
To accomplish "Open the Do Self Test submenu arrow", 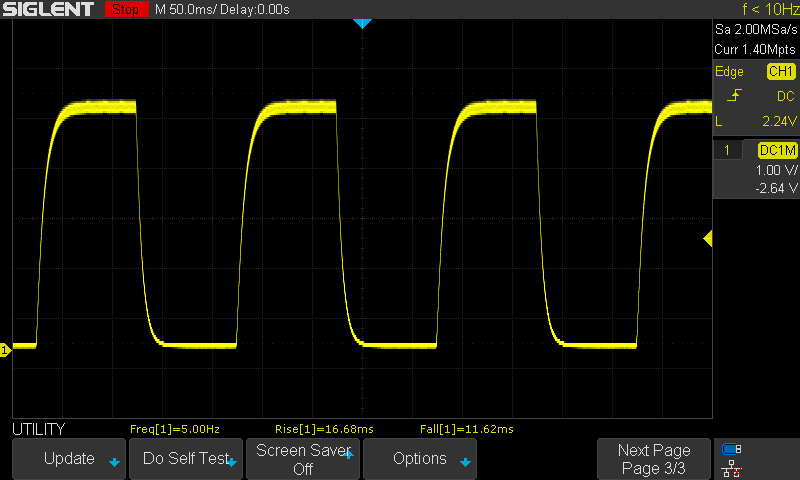I will coord(232,463).
